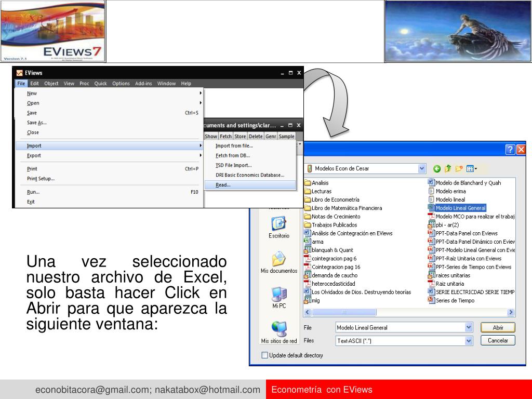Select cointegracion pag 6 PDF
Screen dimensions: 532x399
coord(330,259)
